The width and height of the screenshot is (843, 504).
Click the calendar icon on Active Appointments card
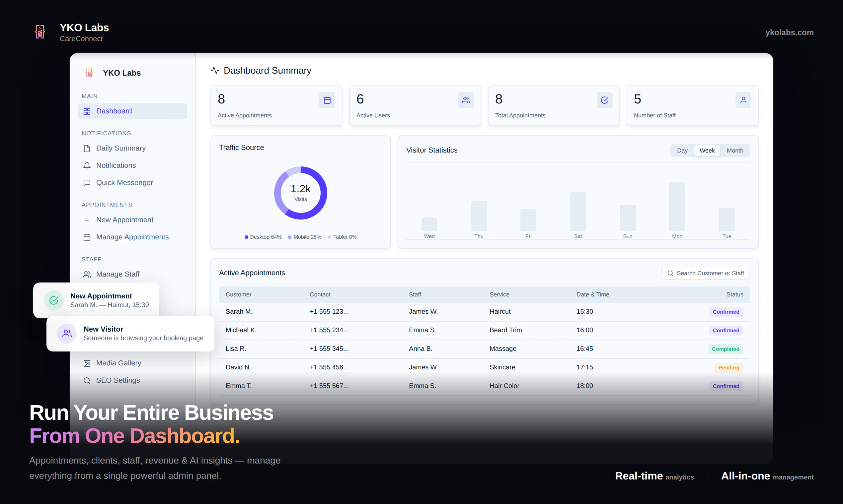(x=327, y=100)
